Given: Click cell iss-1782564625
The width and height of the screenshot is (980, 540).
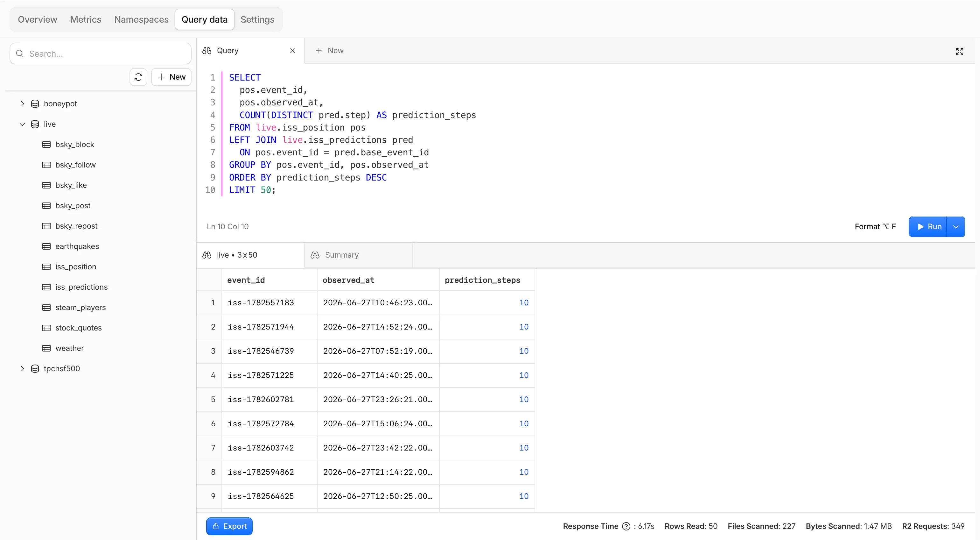Looking at the screenshot, I should [x=269, y=496].
